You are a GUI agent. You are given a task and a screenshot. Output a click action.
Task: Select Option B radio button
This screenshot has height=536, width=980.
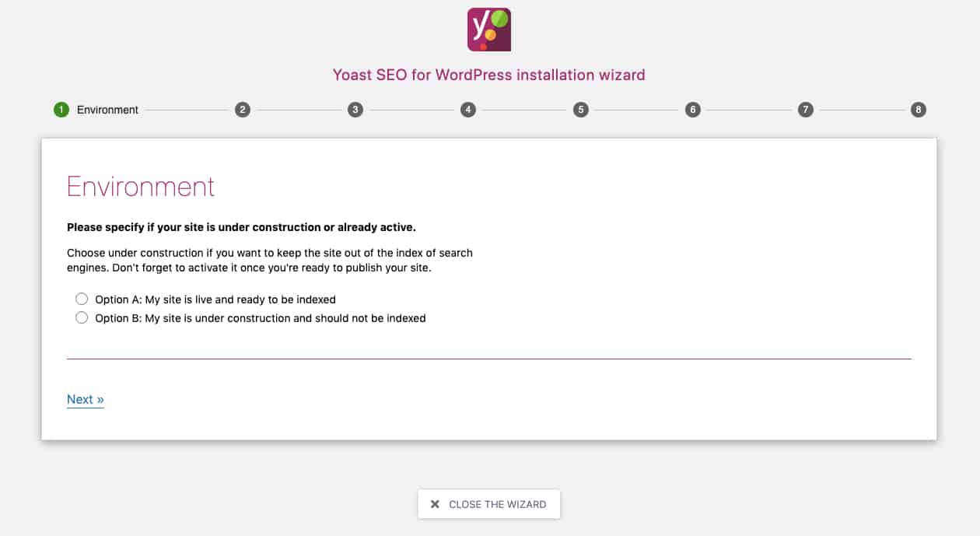click(82, 317)
